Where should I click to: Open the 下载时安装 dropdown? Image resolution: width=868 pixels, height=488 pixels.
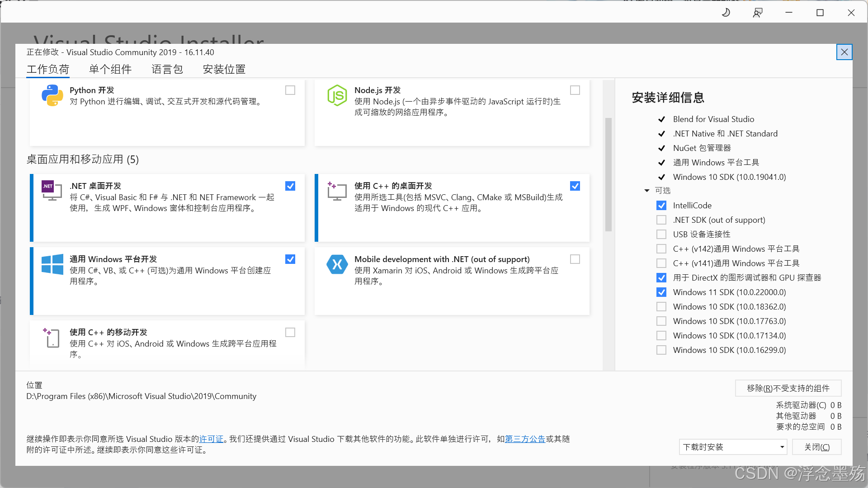(x=733, y=447)
